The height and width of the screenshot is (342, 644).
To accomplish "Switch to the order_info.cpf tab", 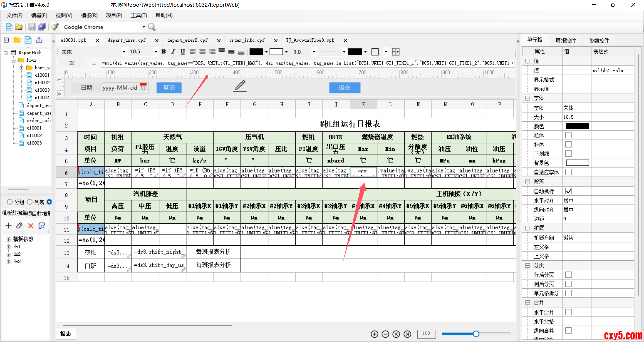I will (247, 40).
